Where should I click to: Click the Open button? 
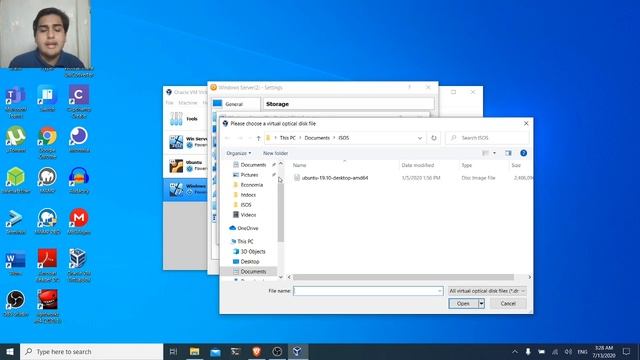[463, 304]
